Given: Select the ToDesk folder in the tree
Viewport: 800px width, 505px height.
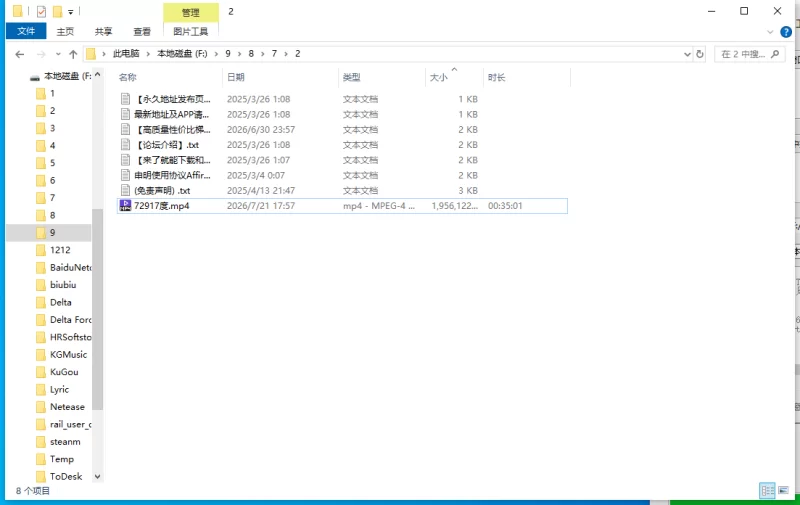Looking at the screenshot, I should (66, 476).
